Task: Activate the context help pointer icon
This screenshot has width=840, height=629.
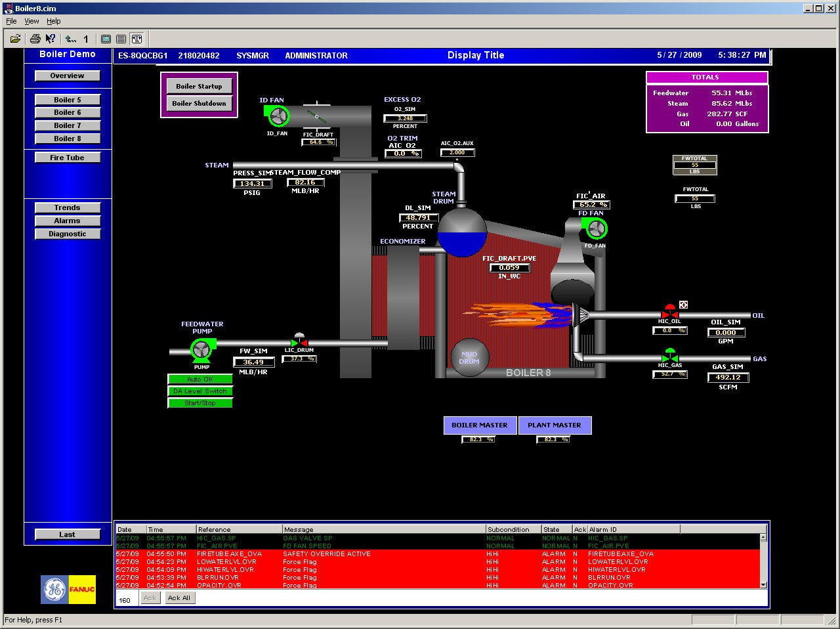Action: click(x=51, y=39)
